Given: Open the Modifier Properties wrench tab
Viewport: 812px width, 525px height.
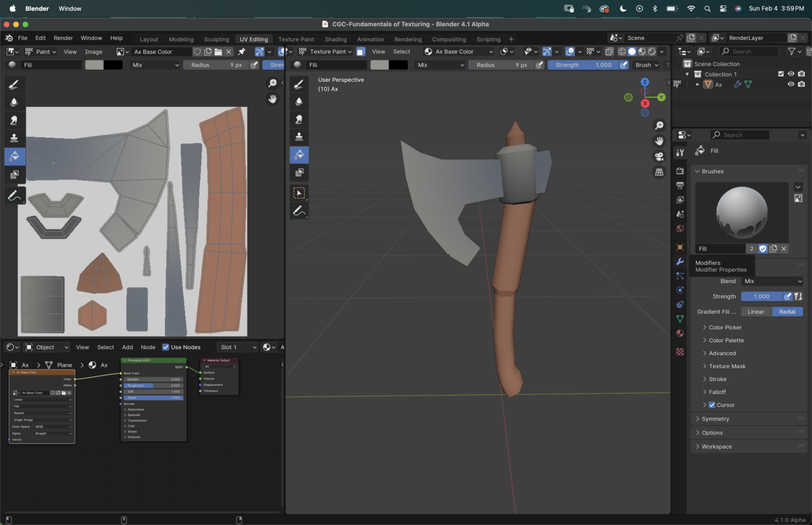Looking at the screenshot, I should point(680,262).
